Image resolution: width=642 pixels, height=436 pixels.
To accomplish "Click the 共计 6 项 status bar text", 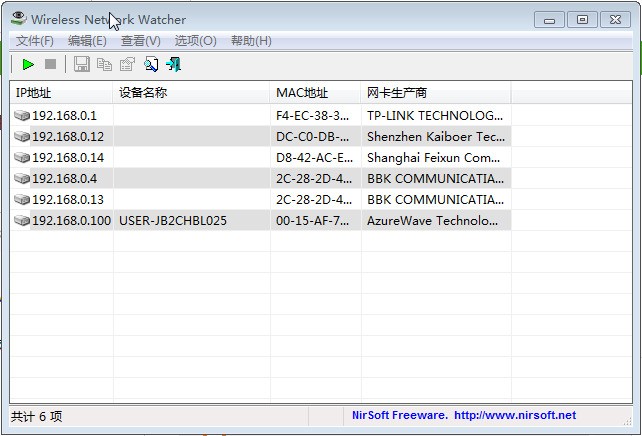I will [x=36, y=416].
